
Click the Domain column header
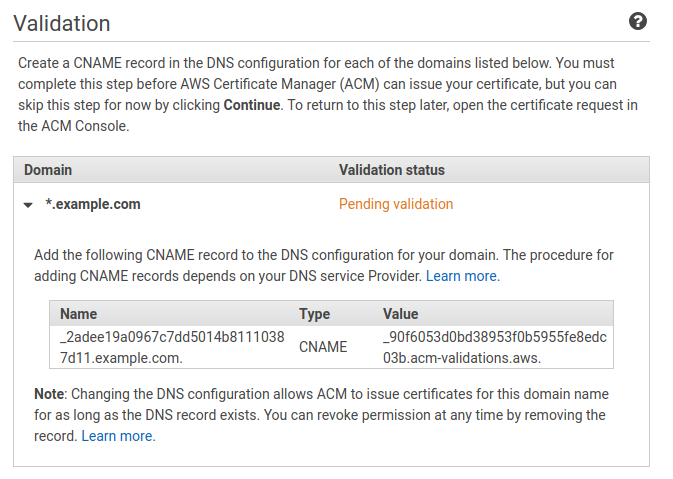(48, 170)
